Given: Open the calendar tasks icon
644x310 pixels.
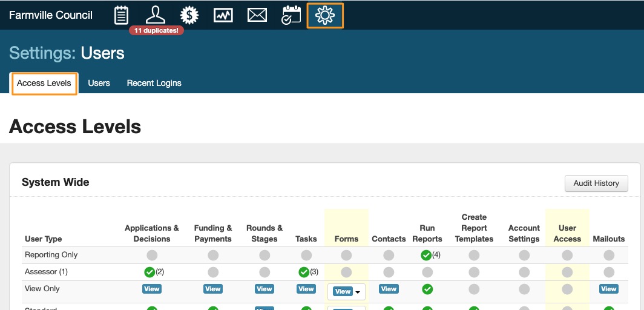Looking at the screenshot, I should tap(291, 15).
